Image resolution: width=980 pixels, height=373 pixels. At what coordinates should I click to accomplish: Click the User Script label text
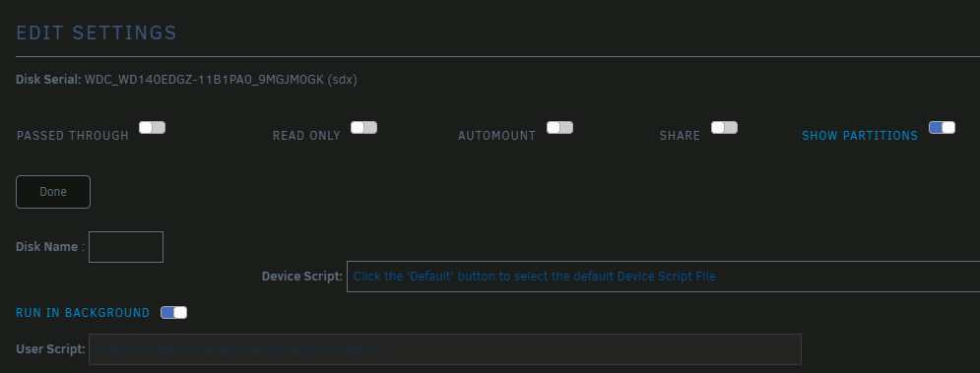point(50,349)
